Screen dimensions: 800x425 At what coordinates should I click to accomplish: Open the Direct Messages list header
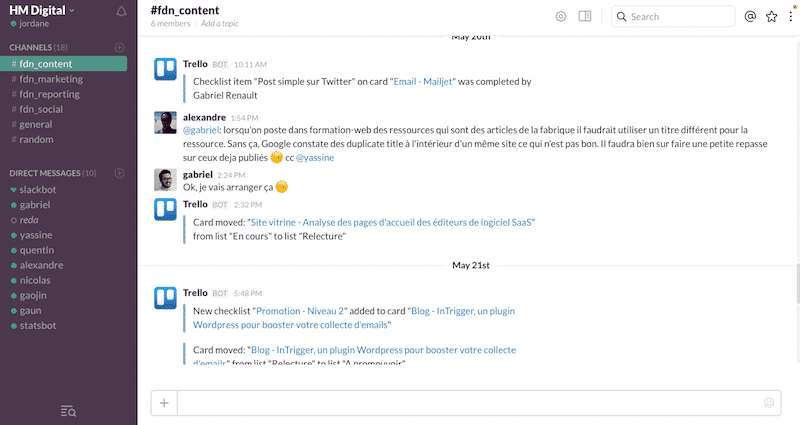[x=52, y=173]
